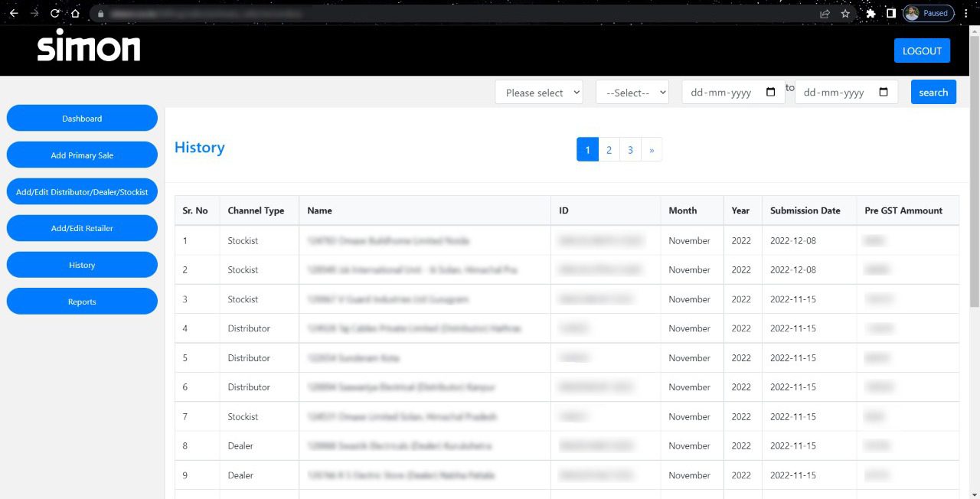Expand the 'Please select' dropdown

pyautogui.click(x=539, y=93)
